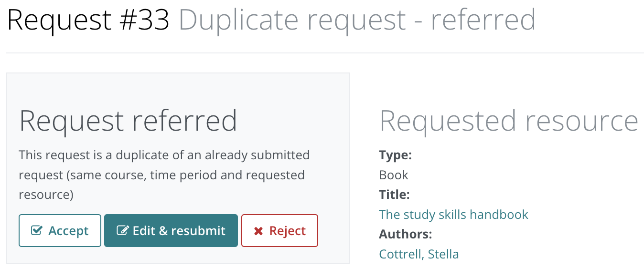Click the Request #33 page heading
Screen dimensions: 644x268
pyautogui.click(x=88, y=20)
